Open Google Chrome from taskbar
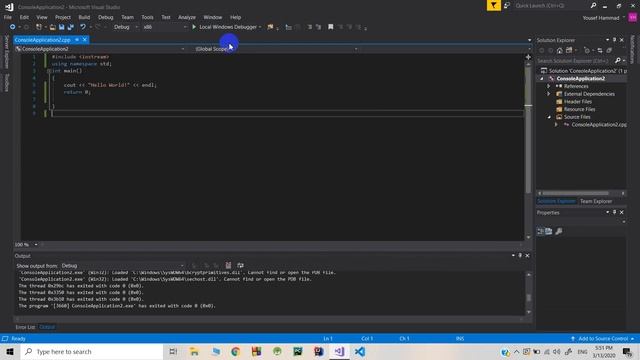This screenshot has height=360, width=640. (x=235, y=351)
